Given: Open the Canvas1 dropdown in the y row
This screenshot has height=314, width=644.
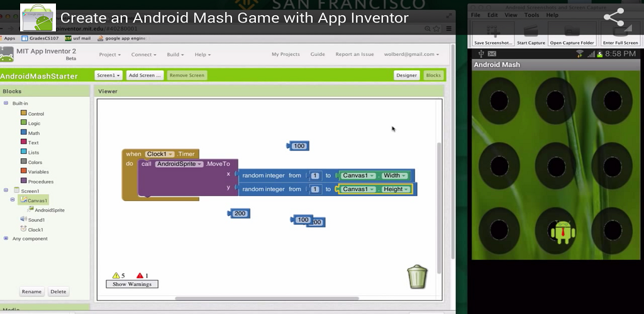Looking at the screenshot, I should [359, 189].
